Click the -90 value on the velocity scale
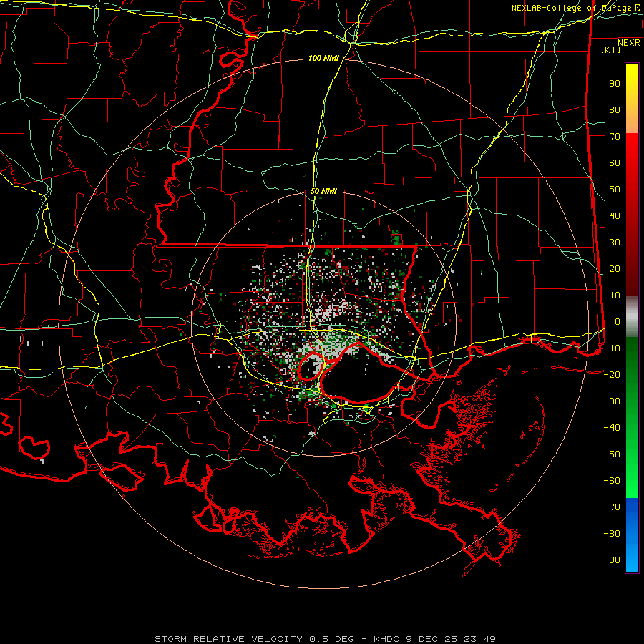 point(612,560)
